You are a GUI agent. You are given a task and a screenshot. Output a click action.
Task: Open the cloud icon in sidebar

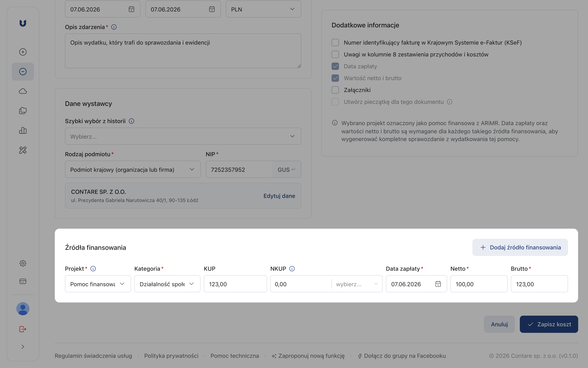coord(23,91)
